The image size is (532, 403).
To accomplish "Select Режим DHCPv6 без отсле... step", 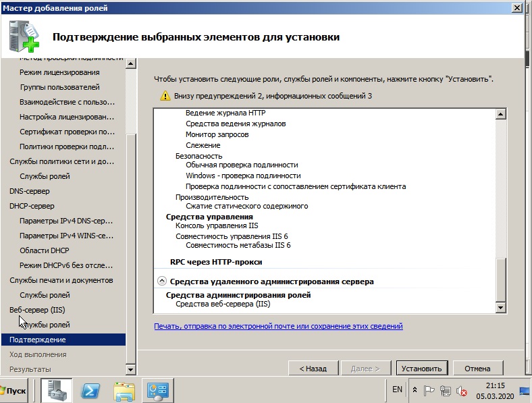I will 66,265.
